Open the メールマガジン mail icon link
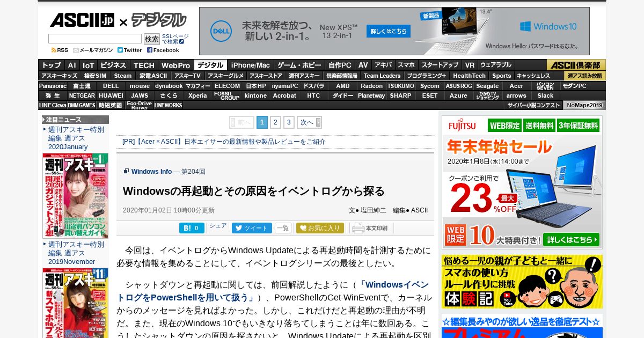644x338 pixels. point(93,50)
